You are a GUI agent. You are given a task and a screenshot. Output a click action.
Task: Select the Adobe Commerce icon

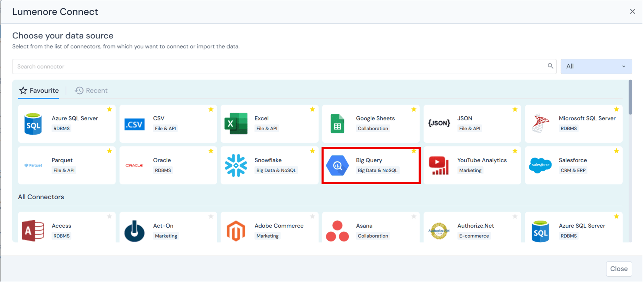point(236,231)
